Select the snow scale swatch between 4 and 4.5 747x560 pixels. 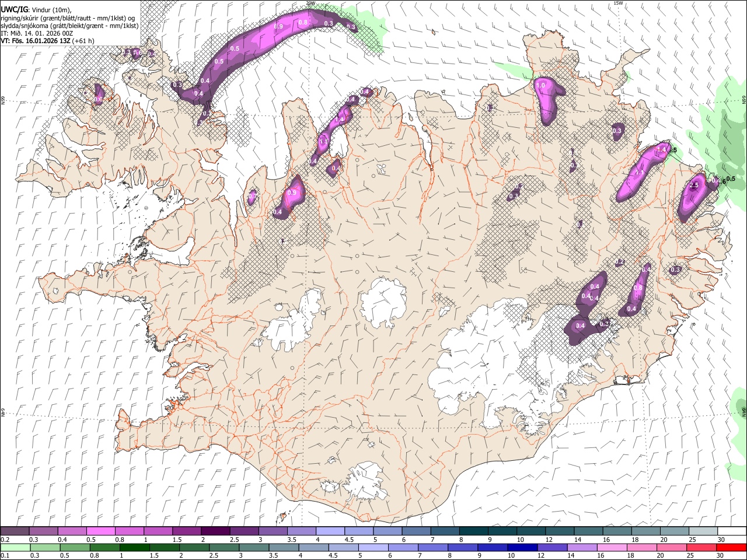tap(330, 531)
